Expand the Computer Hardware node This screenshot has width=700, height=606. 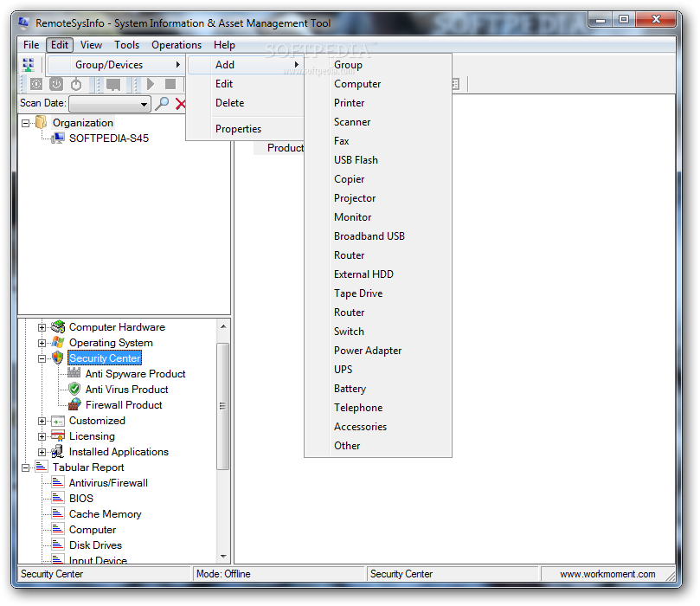tap(42, 327)
